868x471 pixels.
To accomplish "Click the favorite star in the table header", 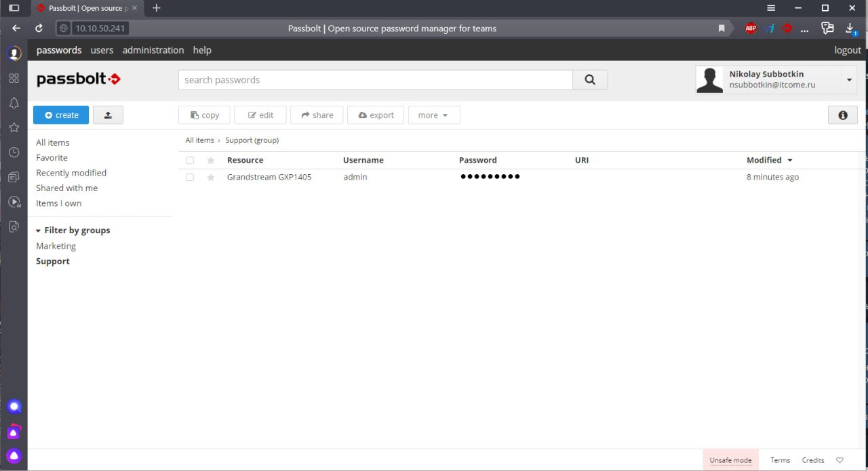I will click(211, 161).
